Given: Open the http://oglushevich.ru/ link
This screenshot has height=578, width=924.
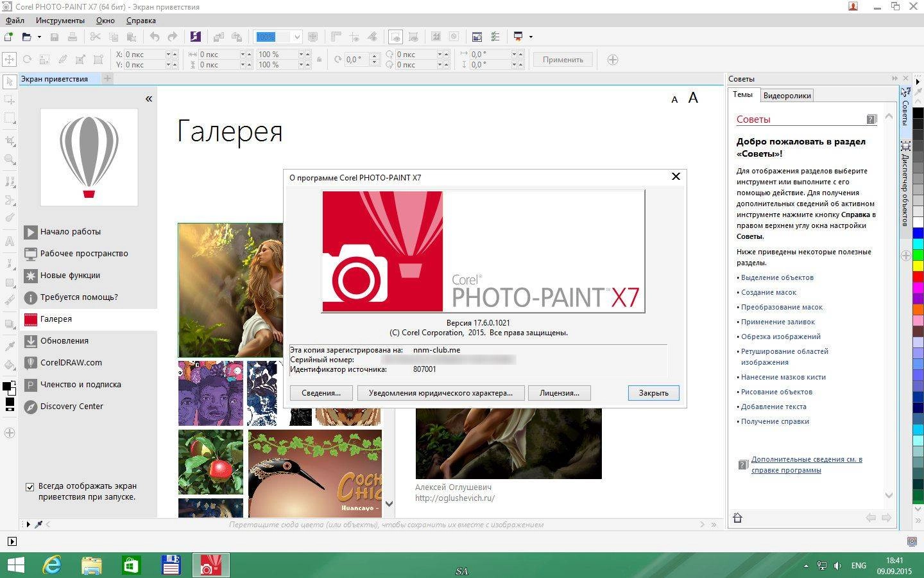Looking at the screenshot, I should point(455,498).
